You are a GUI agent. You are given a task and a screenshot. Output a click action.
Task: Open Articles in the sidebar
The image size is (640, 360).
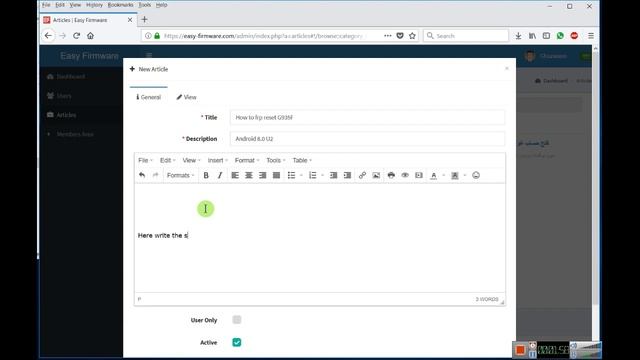(62, 115)
